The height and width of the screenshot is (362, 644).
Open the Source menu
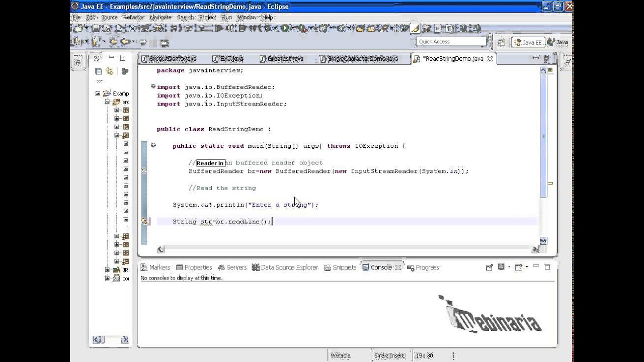pos(109,17)
